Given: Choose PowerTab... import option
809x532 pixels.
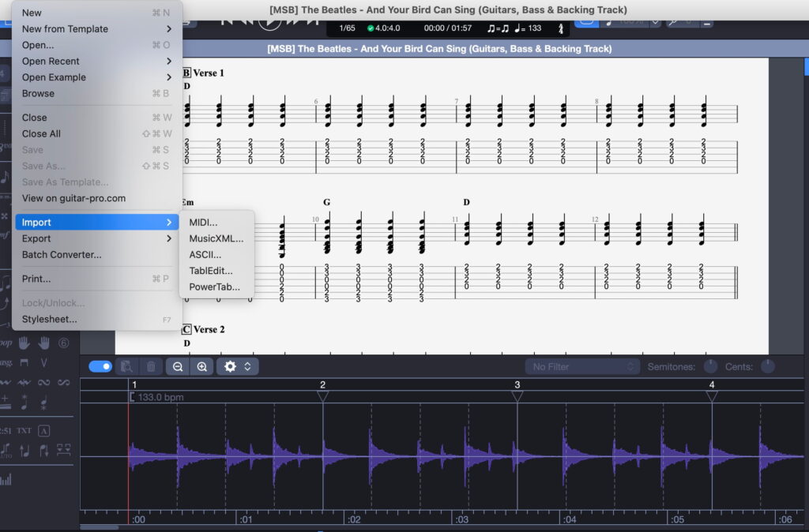Looking at the screenshot, I should click(x=214, y=287).
